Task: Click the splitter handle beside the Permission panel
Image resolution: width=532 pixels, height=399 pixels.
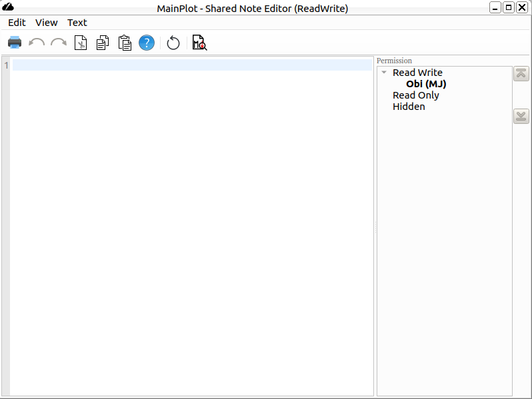Action: [x=375, y=227]
